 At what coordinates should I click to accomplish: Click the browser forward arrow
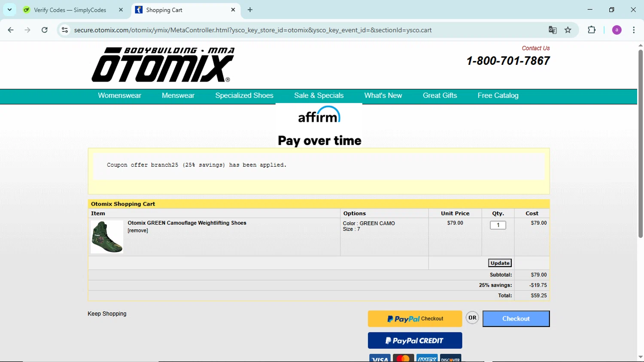click(x=27, y=30)
